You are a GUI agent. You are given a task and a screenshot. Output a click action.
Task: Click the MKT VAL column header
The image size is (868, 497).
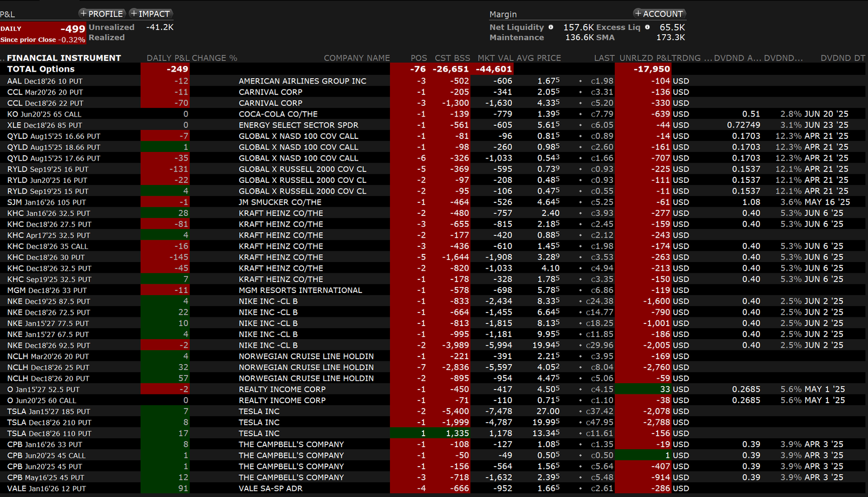495,58
